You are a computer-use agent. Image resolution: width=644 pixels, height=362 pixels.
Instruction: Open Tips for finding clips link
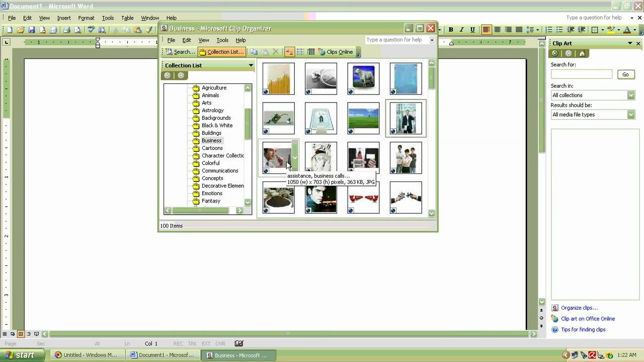click(x=583, y=330)
